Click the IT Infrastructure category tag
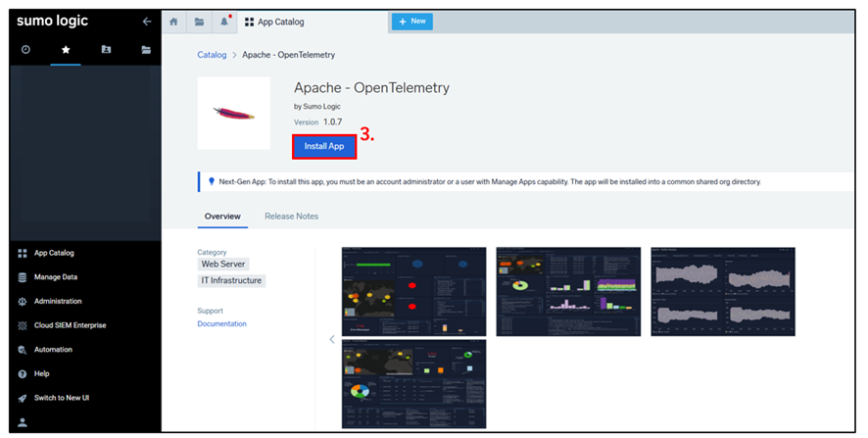 click(231, 281)
